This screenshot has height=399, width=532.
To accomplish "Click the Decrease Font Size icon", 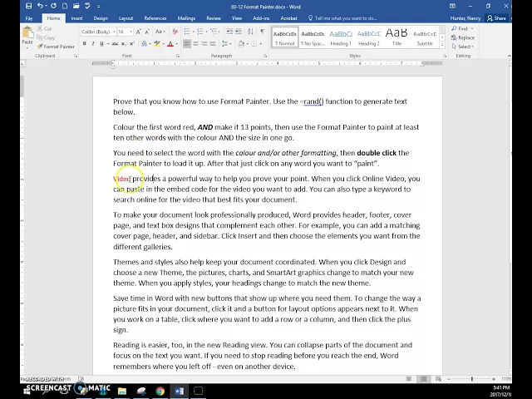I will [147, 32].
